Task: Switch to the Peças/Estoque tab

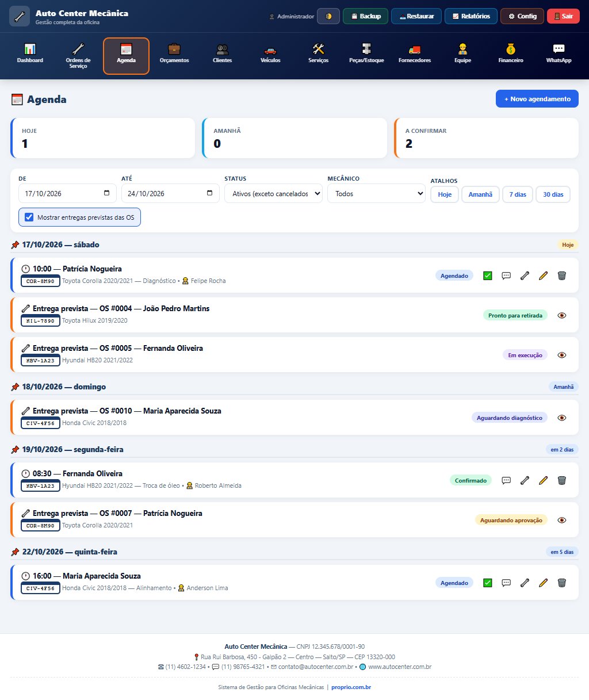Action: coord(366,56)
